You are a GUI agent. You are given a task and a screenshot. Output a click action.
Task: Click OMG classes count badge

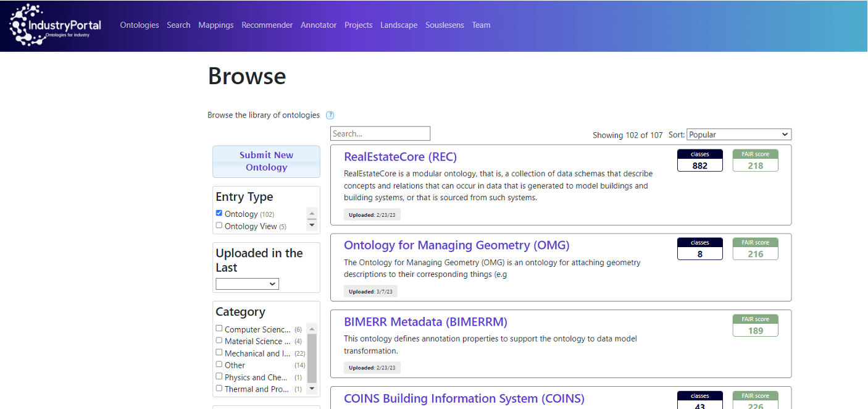[699, 249]
